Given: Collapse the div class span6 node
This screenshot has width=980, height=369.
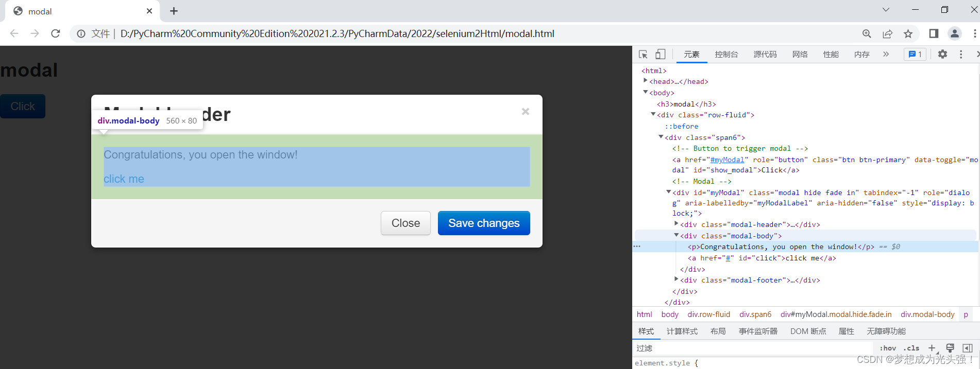Looking at the screenshot, I should (661, 137).
